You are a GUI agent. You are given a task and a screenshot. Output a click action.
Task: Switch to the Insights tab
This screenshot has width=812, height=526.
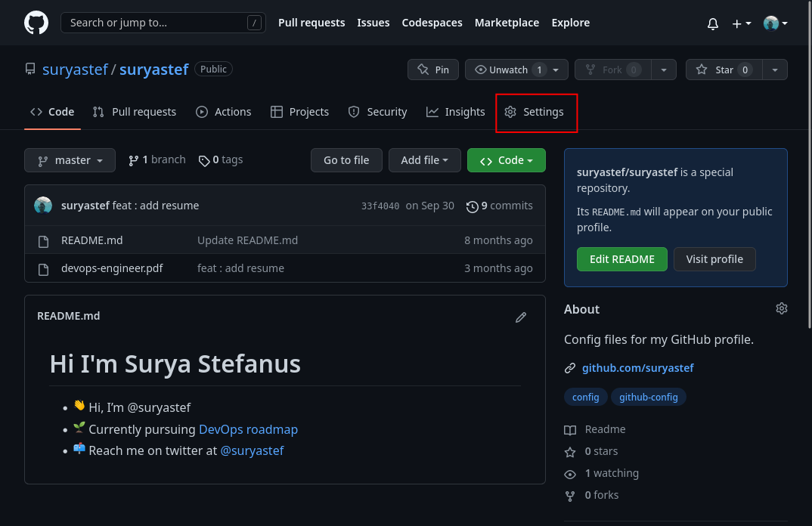pyautogui.click(x=456, y=112)
